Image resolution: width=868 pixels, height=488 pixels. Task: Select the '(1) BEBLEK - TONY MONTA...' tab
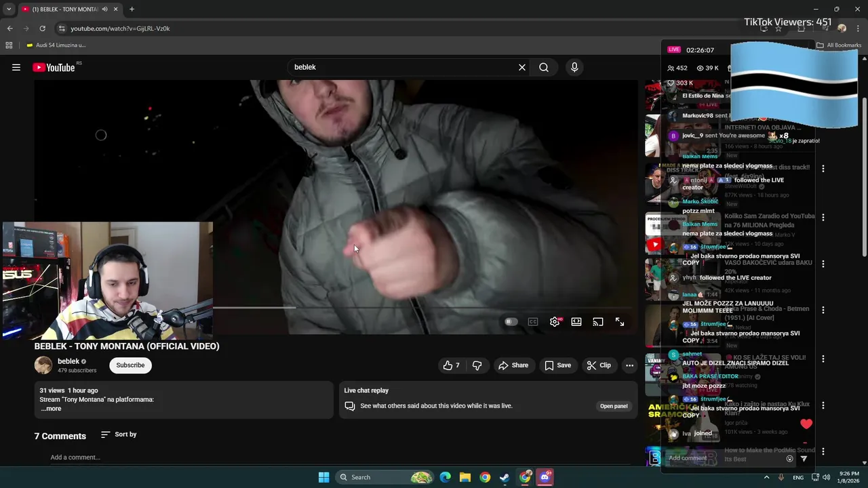click(62, 9)
